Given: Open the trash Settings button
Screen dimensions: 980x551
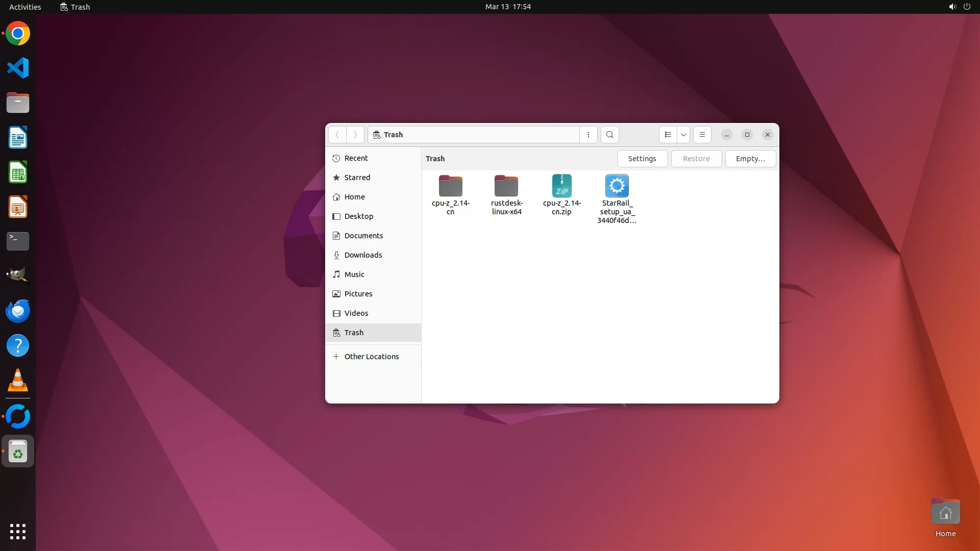Looking at the screenshot, I should 642,159.
